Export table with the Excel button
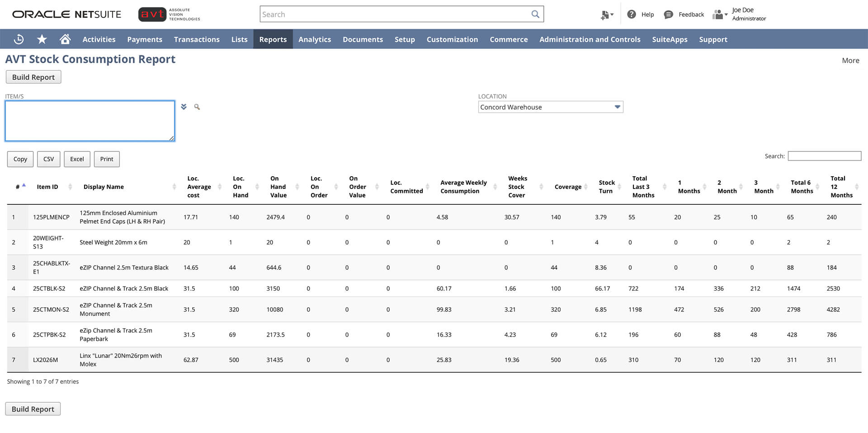Image resolution: width=868 pixels, height=433 pixels. 77,159
